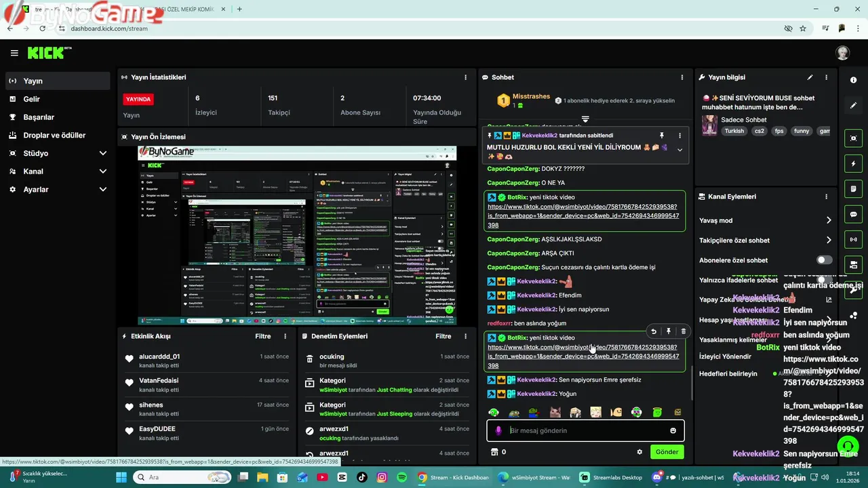
Task: Open Droplar ve ödüller in the sidebar
Action: [x=57, y=135]
